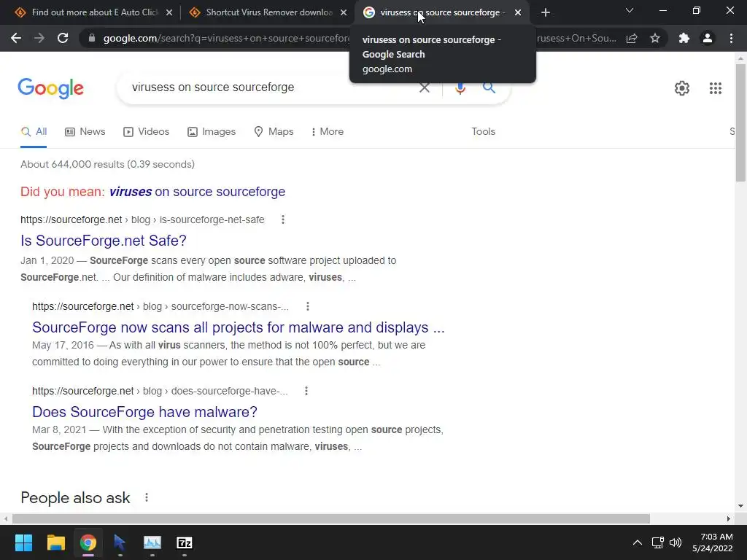
Task: Switch to Images results
Action: pos(212,132)
